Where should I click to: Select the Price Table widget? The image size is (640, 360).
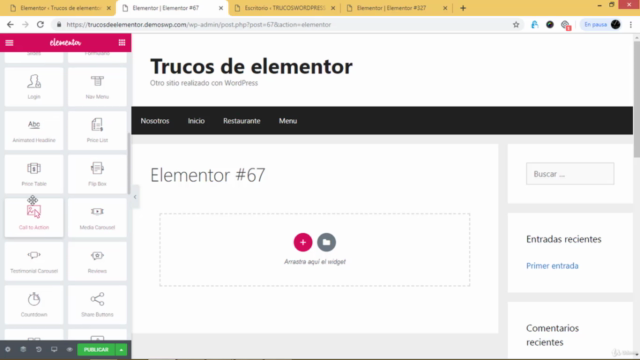[x=34, y=174]
